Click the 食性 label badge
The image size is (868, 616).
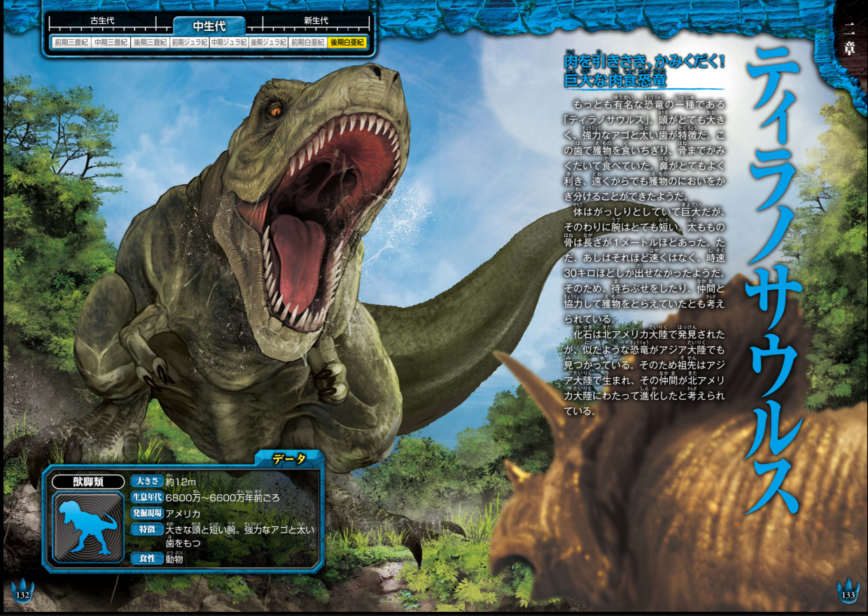(x=146, y=559)
